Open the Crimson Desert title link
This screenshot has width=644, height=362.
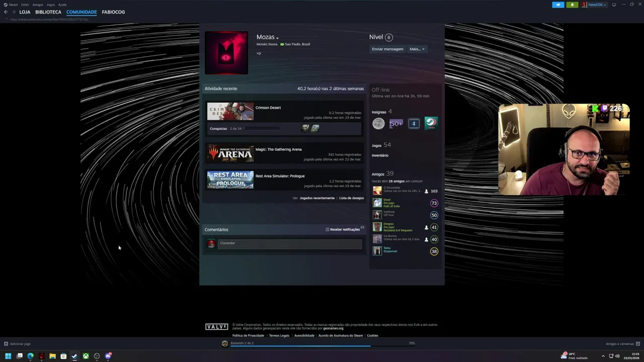click(x=268, y=108)
